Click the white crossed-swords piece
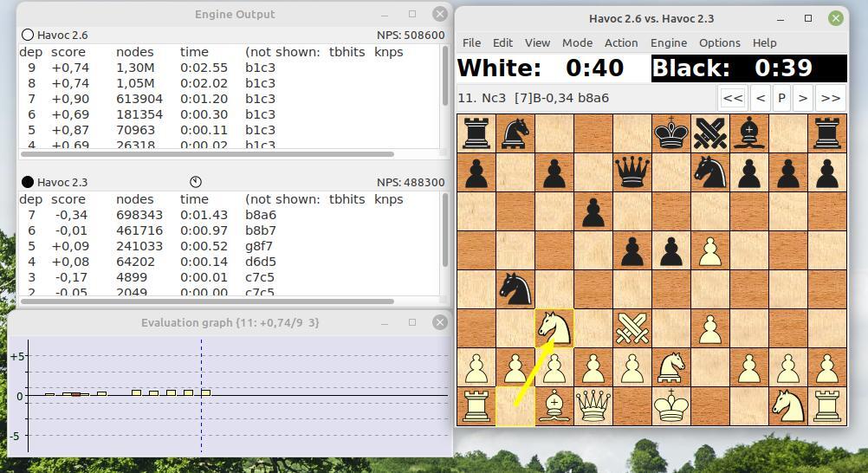This screenshot has height=473, width=868. point(632,328)
